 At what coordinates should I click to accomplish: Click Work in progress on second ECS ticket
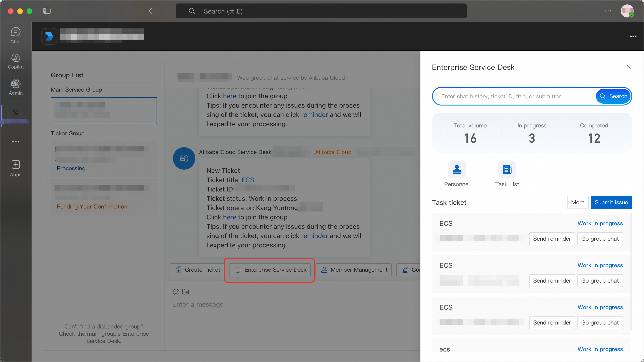click(x=600, y=265)
